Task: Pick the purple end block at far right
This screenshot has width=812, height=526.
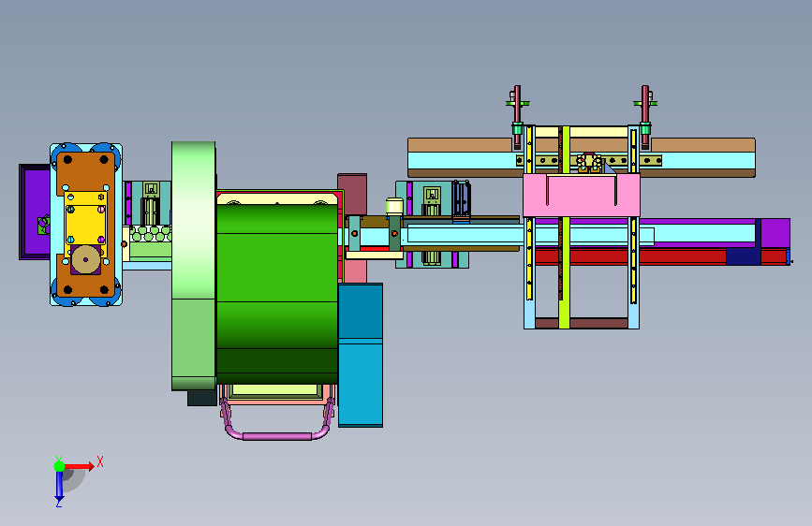Action: pyautogui.click(x=775, y=232)
